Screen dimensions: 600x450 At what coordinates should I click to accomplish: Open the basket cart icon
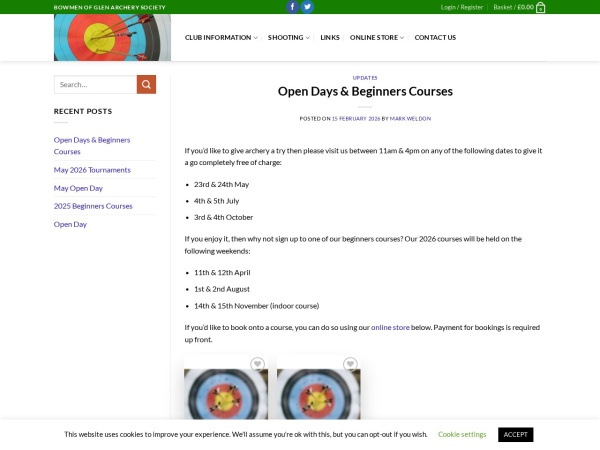click(540, 7)
